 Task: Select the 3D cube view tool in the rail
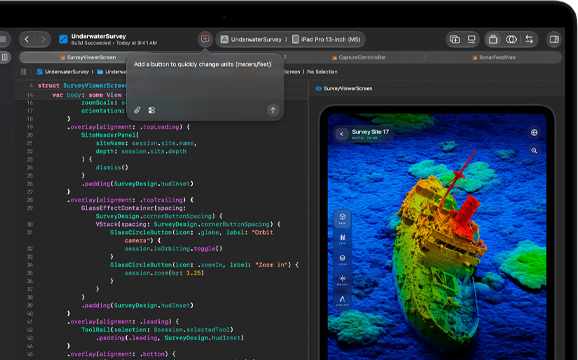point(342,218)
